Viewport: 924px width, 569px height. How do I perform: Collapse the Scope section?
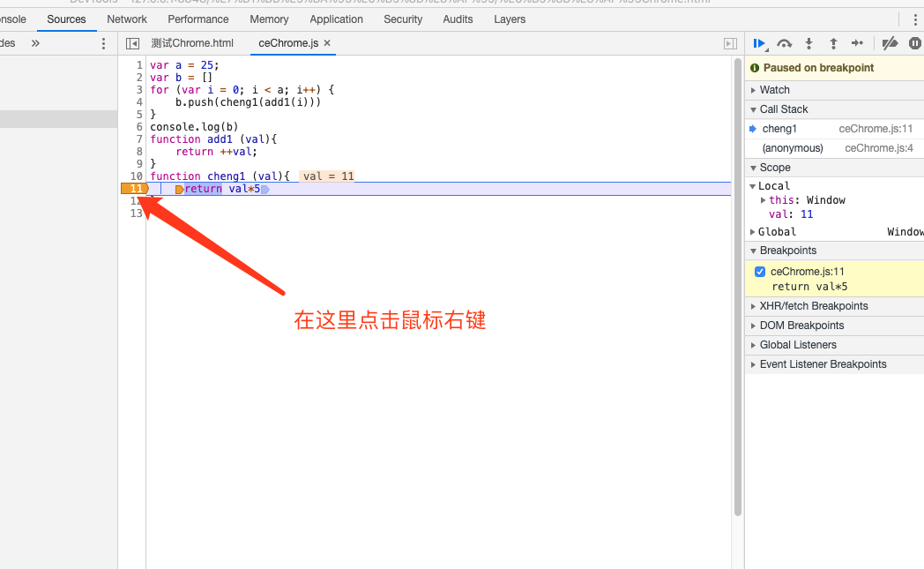pyautogui.click(x=753, y=168)
